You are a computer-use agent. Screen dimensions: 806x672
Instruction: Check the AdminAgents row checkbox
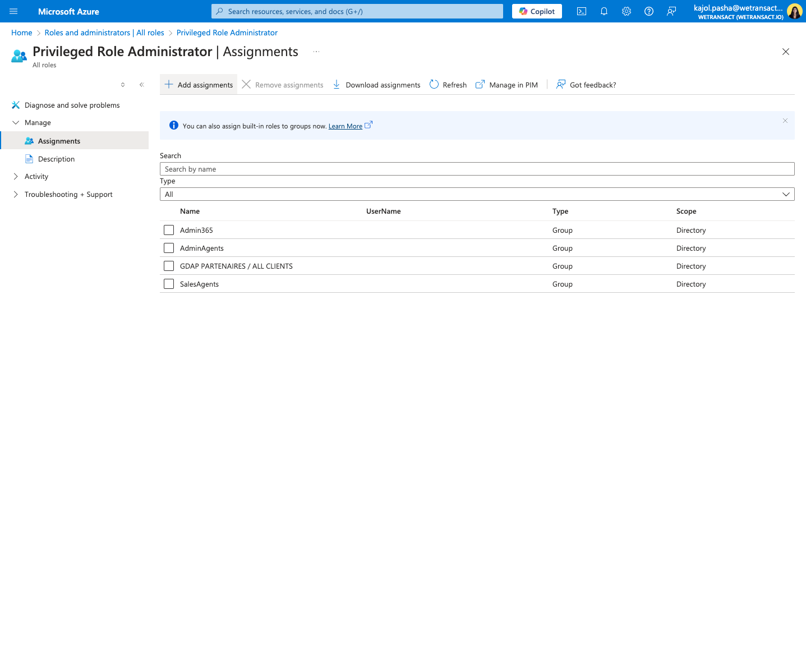point(169,248)
